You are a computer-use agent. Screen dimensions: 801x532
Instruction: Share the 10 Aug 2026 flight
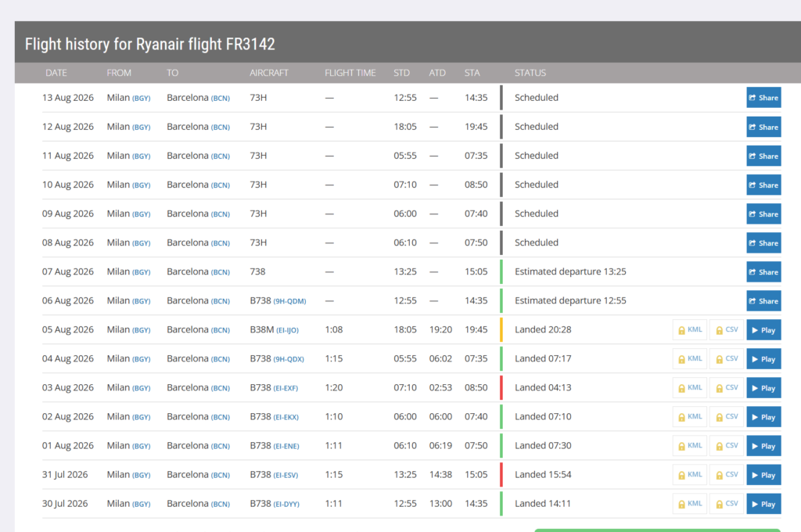point(763,185)
